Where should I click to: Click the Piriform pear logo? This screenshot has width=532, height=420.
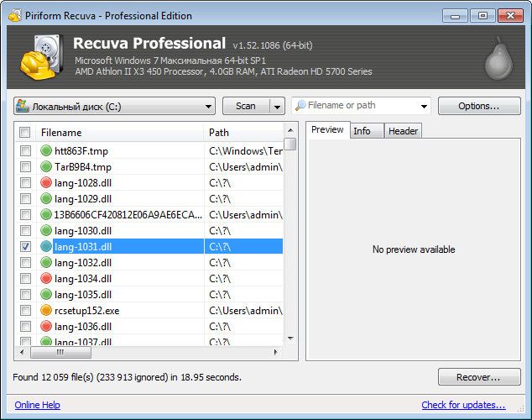pyautogui.click(x=498, y=58)
